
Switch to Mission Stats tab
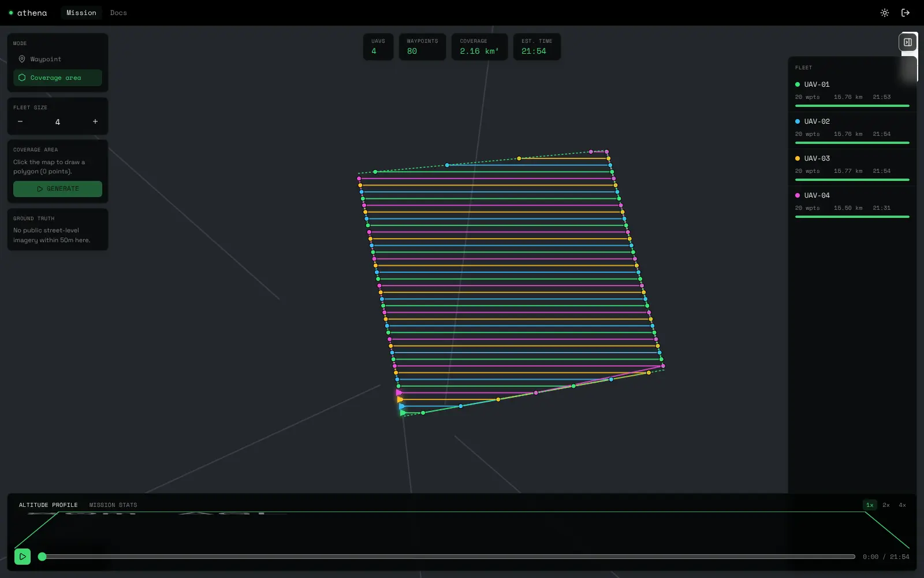(113, 505)
